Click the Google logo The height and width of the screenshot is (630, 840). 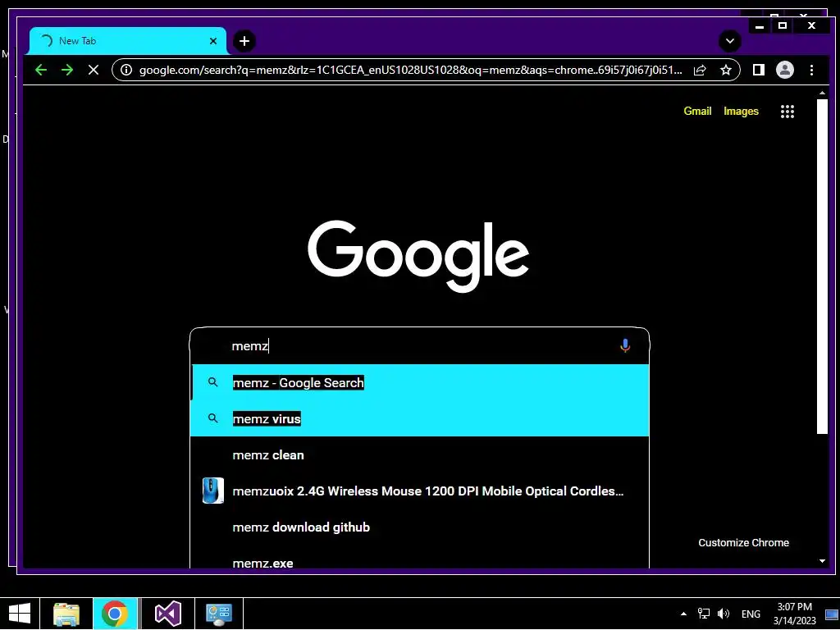pyautogui.click(x=418, y=256)
